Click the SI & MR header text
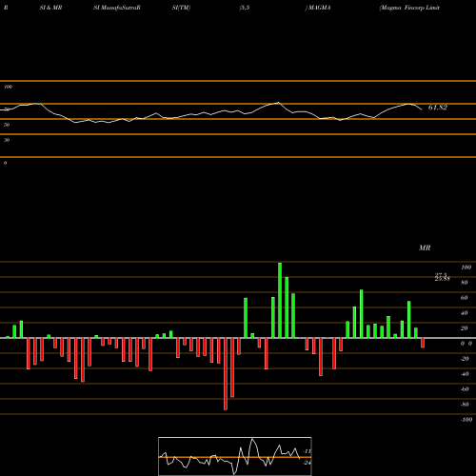476x476 pixels. pyautogui.click(x=50, y=8)
